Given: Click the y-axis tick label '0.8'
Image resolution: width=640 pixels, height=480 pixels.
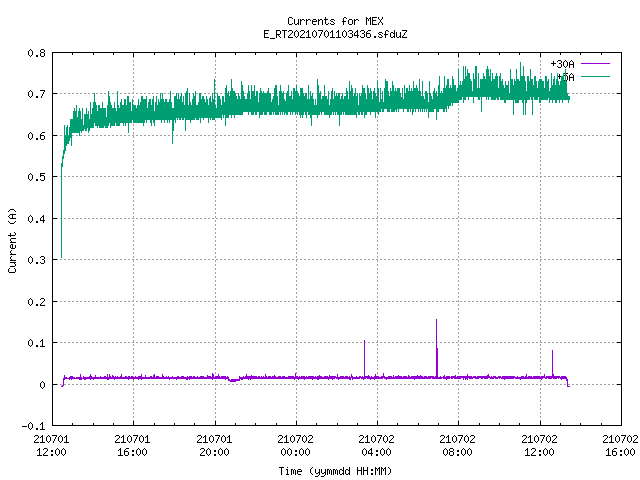Looking at the screenshot, I should point(36,53).
